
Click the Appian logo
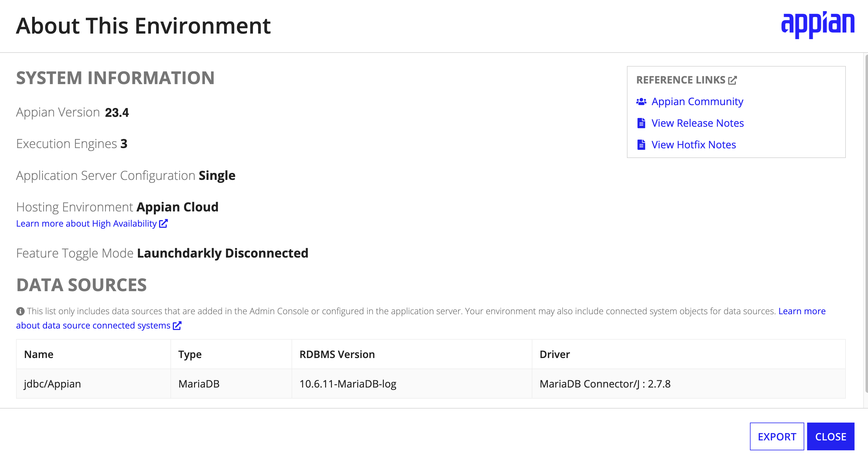pyautogui.click(x=818, y=25)
